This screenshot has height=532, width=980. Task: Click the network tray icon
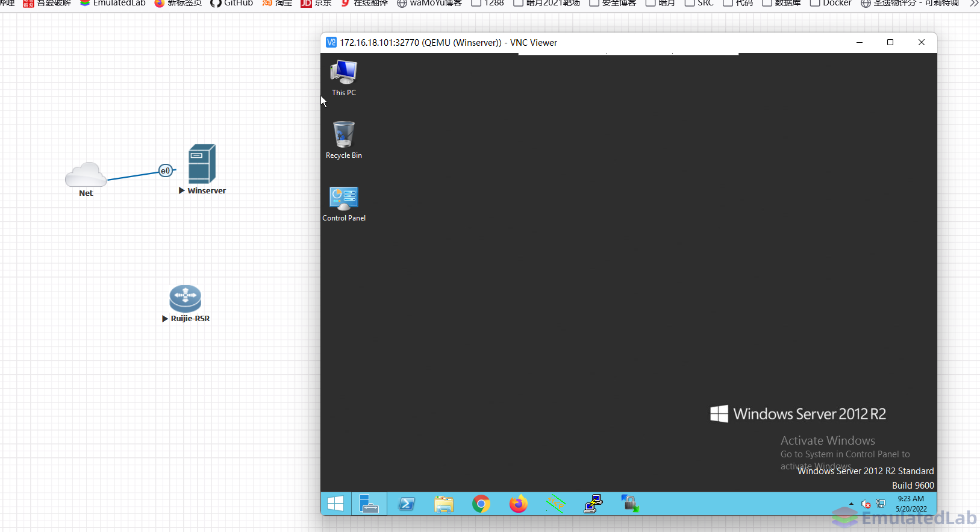pos(881,504)
